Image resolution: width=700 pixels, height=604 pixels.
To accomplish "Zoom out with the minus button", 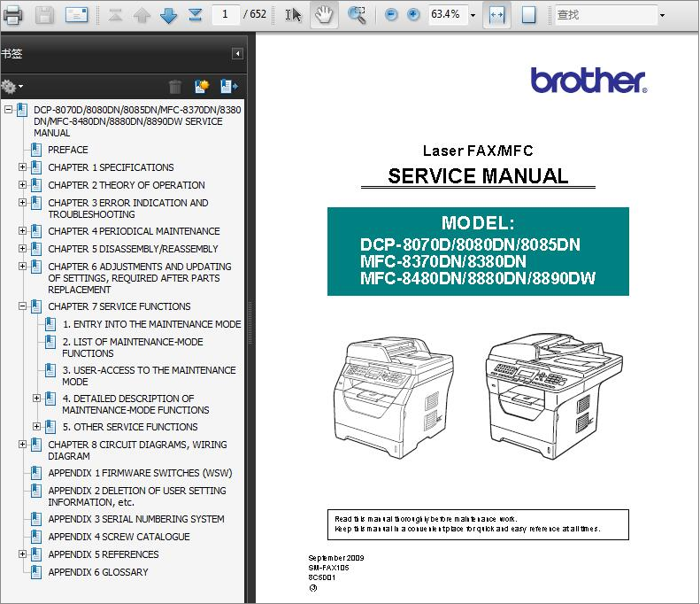I will (x=391, y=15).
